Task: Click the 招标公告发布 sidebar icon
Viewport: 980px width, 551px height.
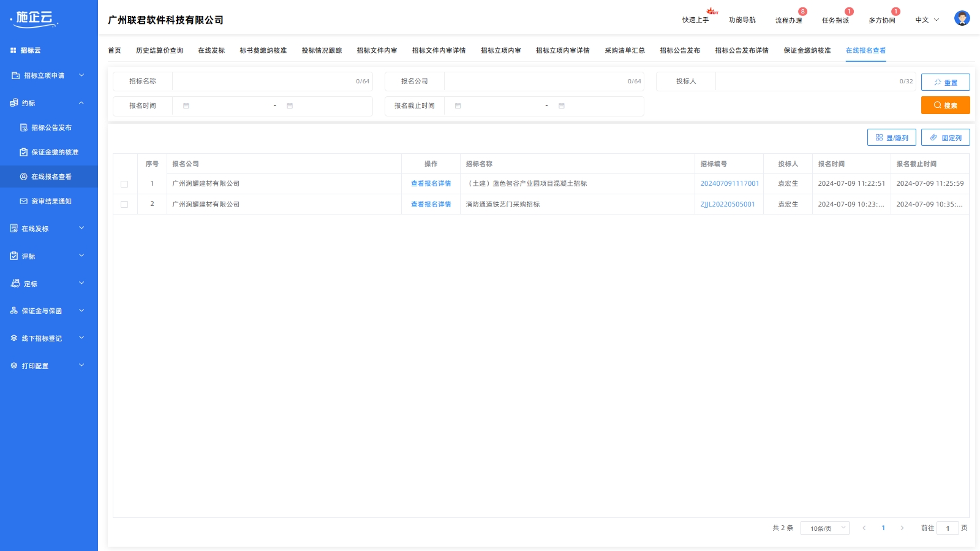Action: [x=24, y=127]
